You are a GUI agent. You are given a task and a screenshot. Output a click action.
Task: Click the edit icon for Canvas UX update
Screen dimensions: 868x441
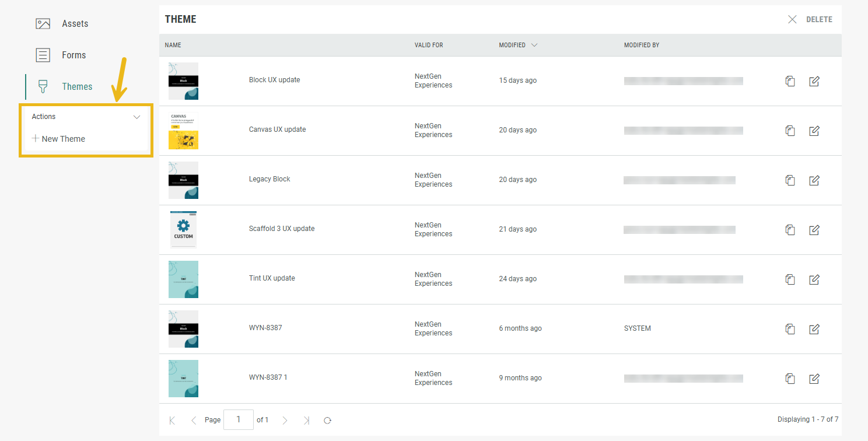pos(814,131)
